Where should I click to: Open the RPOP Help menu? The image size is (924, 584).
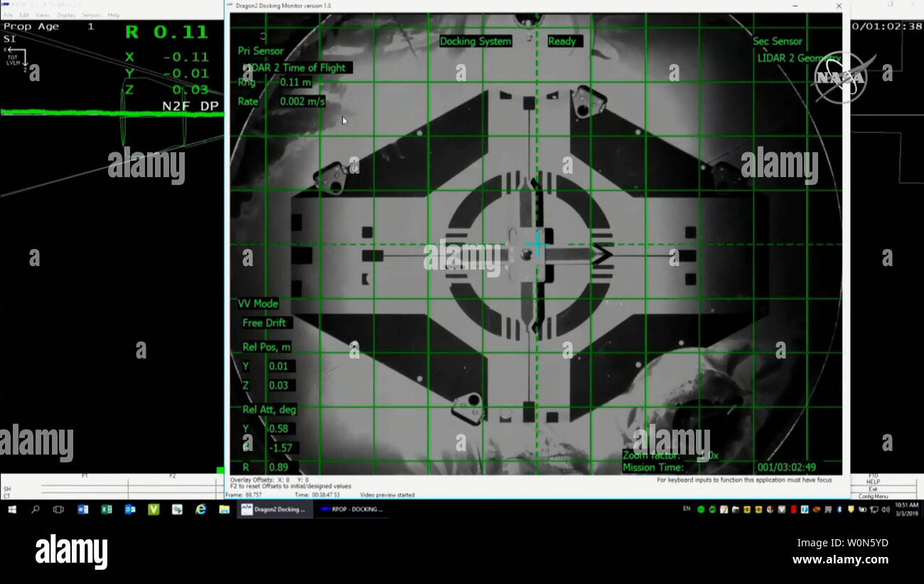114,15
